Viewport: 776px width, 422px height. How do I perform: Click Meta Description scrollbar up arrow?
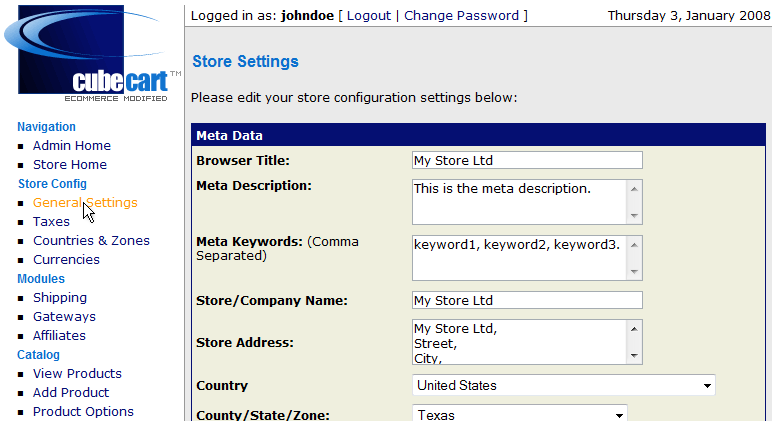click(x=634, y=189)
